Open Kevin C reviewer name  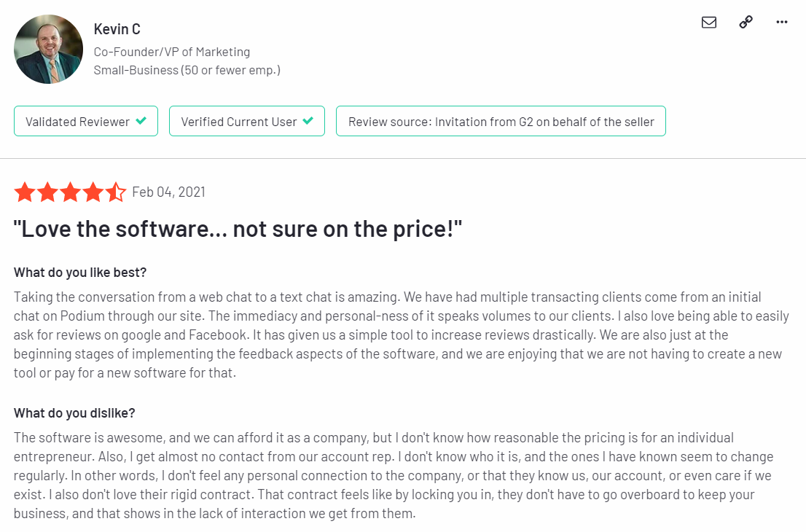[117, 29]
